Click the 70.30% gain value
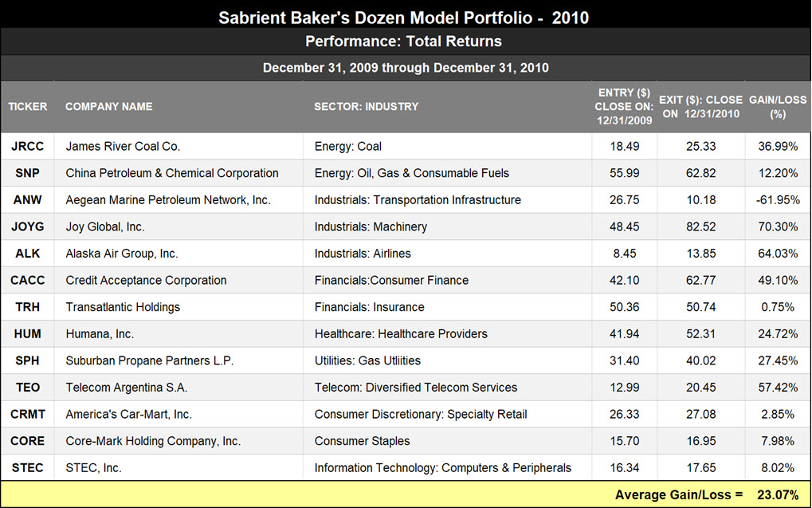 click(778, 226)
